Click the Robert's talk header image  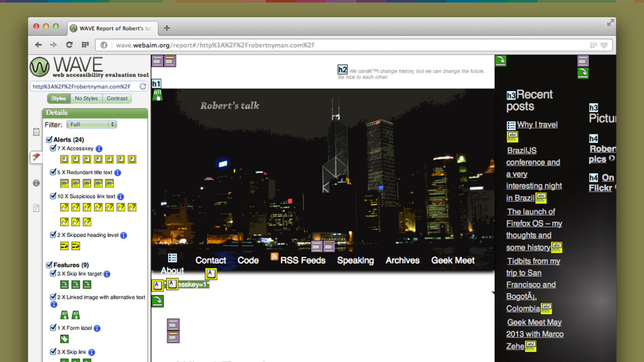(x=323, y=179)
